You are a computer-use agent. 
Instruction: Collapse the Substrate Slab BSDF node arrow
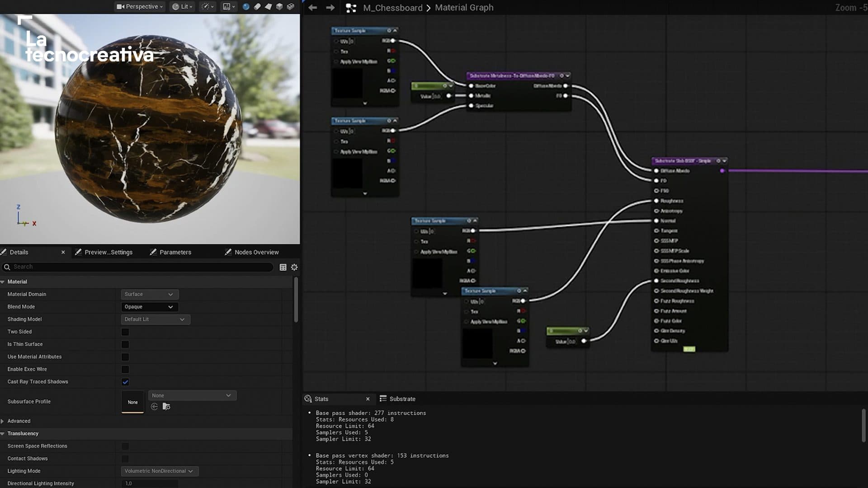[x=725, y=161]
